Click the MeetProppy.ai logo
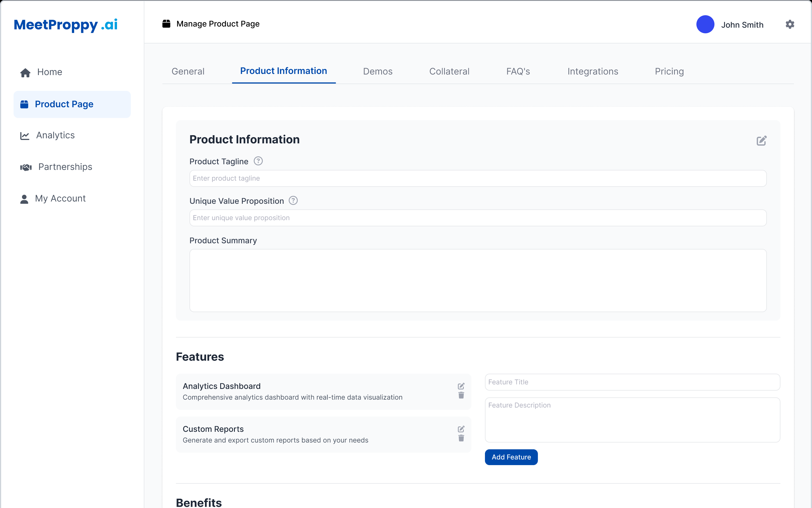 (66, 25)
